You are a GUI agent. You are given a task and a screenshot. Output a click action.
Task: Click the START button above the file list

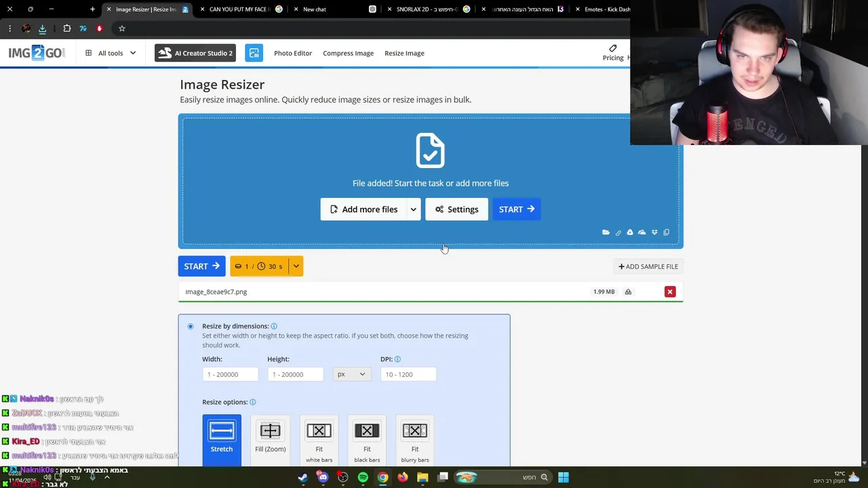click(x=201, y=266)
